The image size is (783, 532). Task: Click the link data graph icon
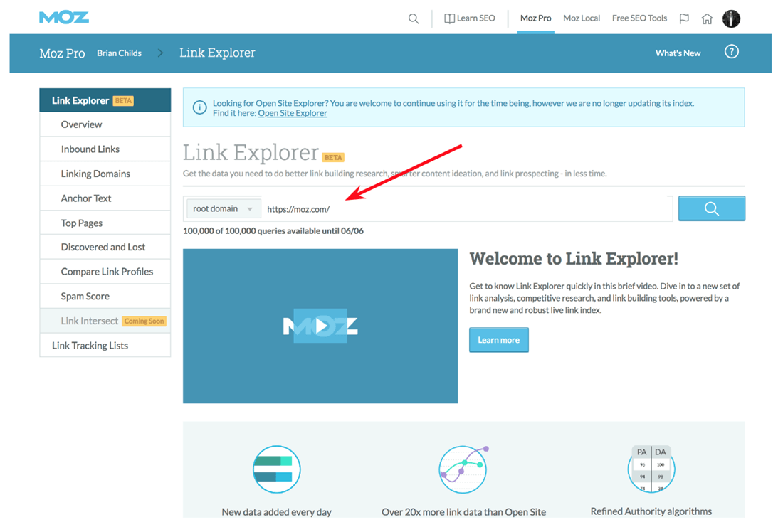click(463, 469)
